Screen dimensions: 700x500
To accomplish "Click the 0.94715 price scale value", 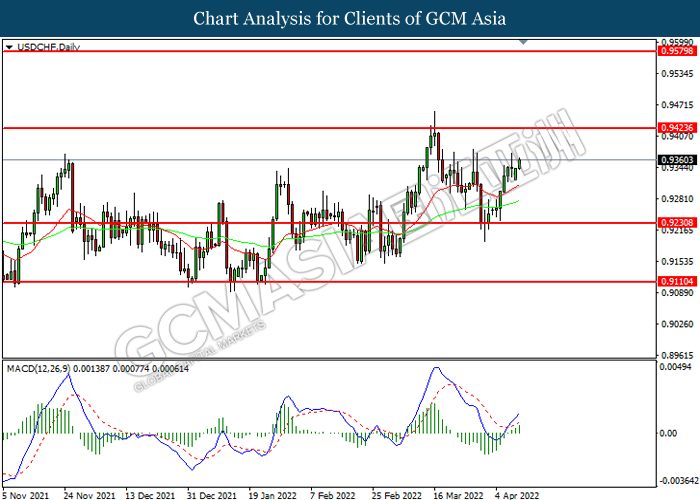I will (x=677, y=105).
